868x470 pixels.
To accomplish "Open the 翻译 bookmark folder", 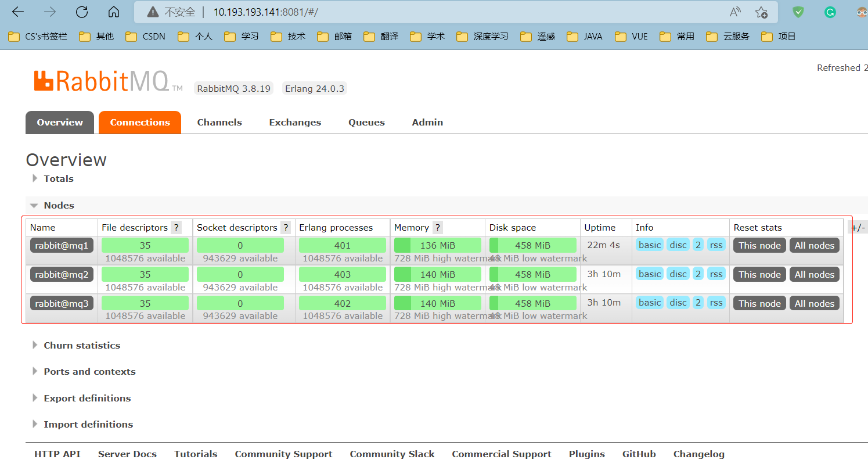I will [381, 37].
